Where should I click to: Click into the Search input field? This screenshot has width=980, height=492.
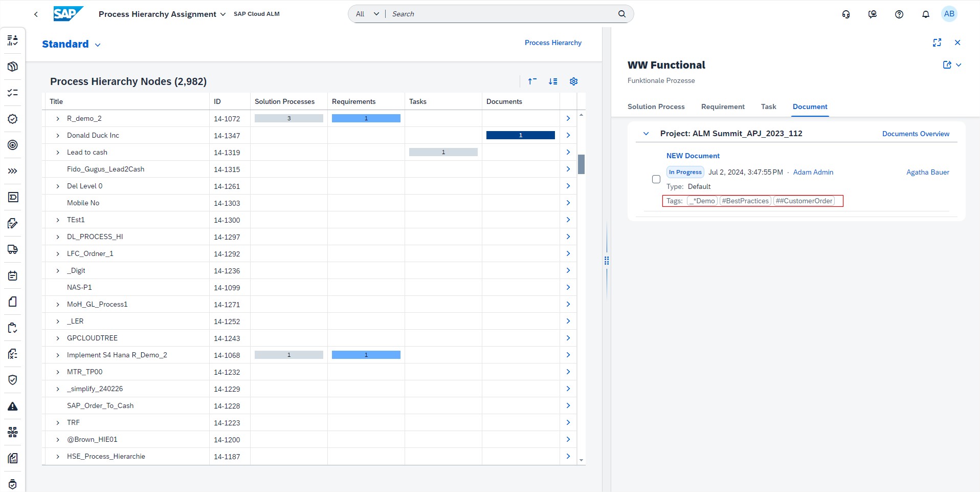pyautogui.click(x=501, y=14)
